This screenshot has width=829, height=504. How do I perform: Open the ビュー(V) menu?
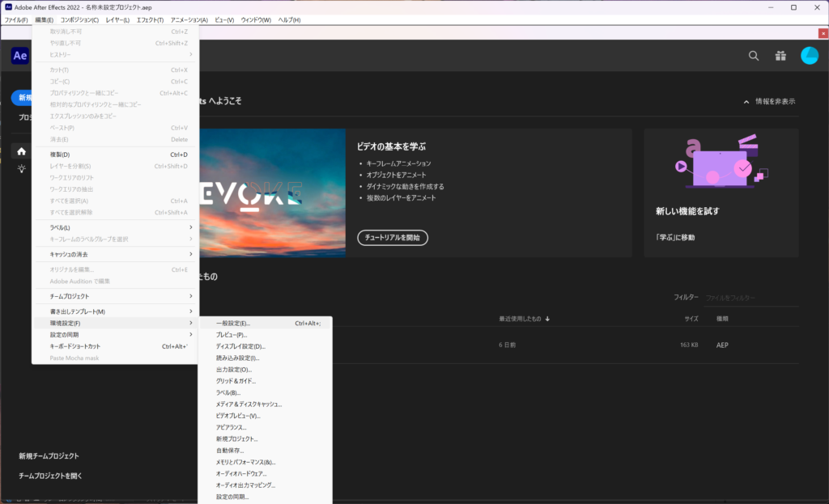(x=224, y=20)
